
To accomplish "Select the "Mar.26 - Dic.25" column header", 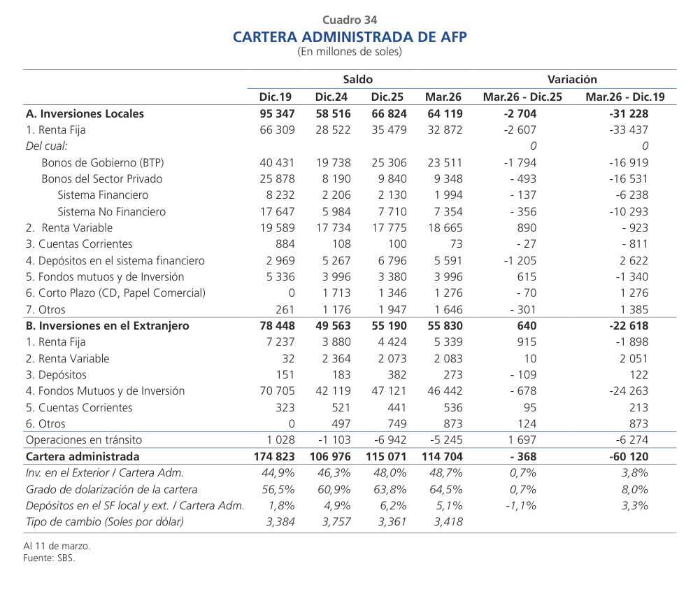I will tap(522, 97).
